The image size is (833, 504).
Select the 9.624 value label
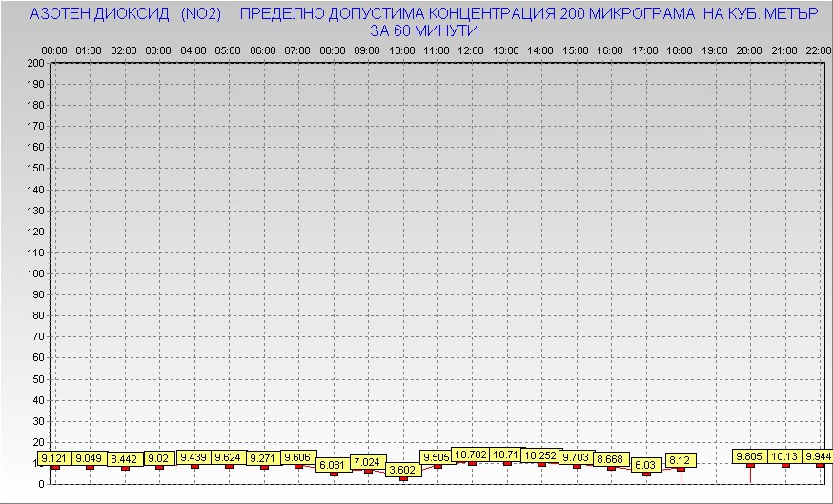(x=229, y=457)
